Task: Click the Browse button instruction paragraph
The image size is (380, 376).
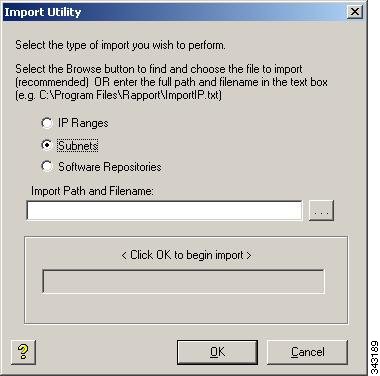Action: 171,82
